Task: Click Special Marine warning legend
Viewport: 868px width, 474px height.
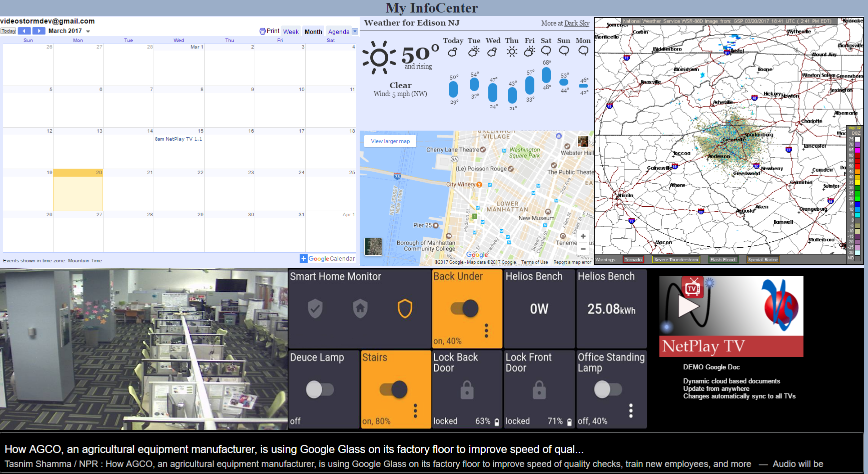Action: tap(763, 260)
